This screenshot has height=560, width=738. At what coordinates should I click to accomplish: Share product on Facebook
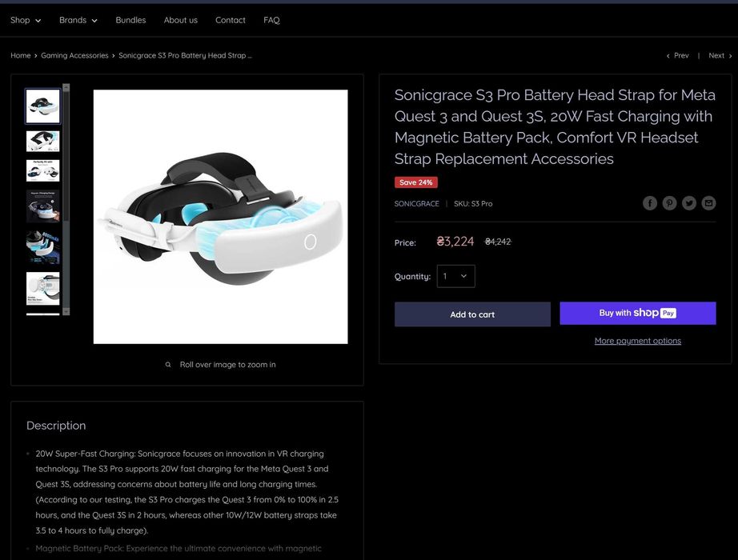click(650, 203)
